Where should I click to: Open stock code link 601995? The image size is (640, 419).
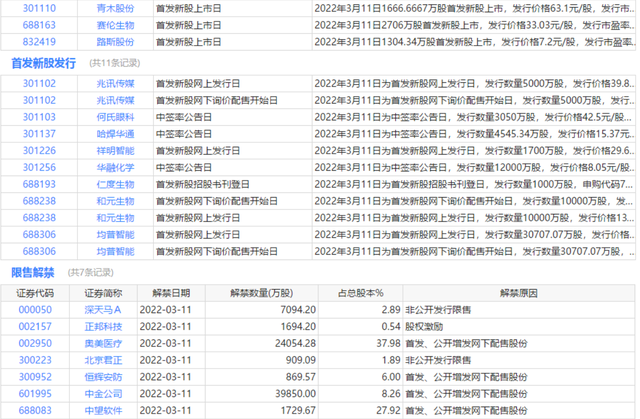[35, 393]
